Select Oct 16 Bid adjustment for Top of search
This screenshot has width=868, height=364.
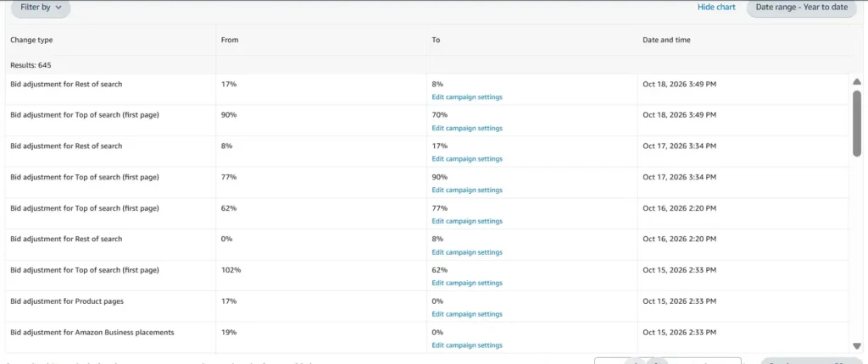tap(85, 208)
